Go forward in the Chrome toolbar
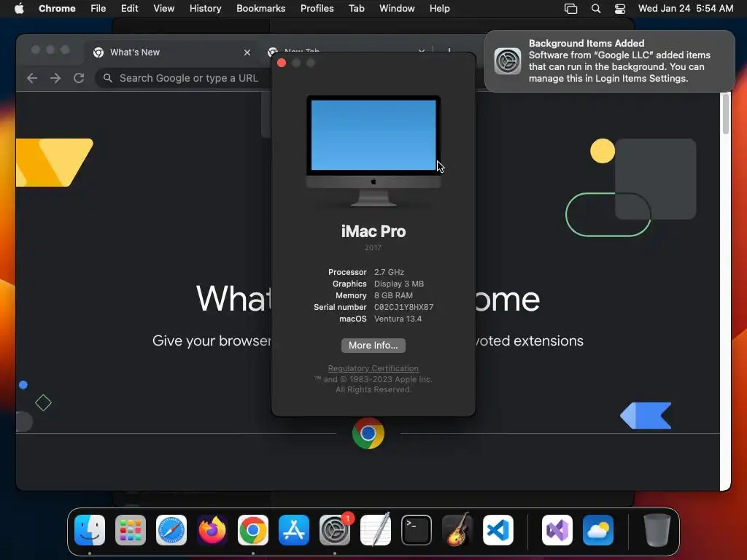The height and width of the screenshot is (560, 747). point(55,78)
